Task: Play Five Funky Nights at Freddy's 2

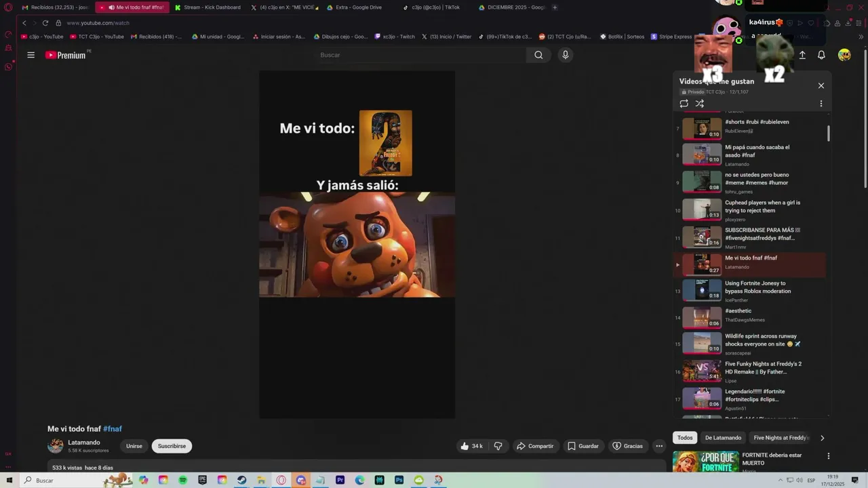Action: [x=751, y=371]
